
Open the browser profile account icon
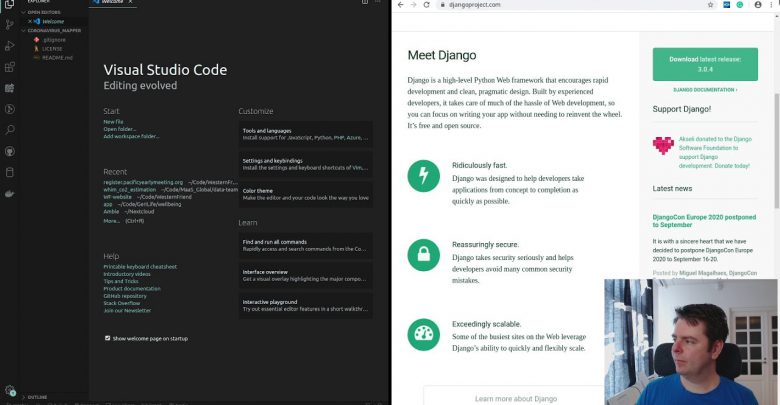758,4
